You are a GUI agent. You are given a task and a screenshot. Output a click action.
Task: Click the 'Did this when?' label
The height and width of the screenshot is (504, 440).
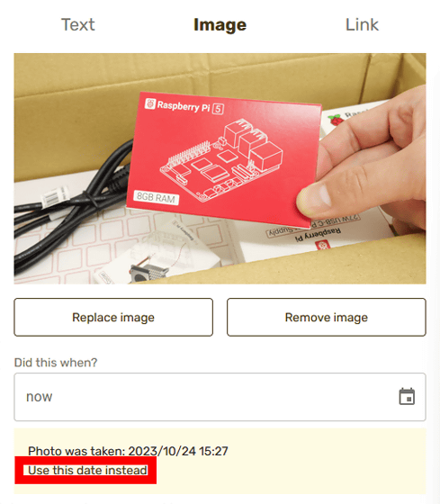(56, 363)
